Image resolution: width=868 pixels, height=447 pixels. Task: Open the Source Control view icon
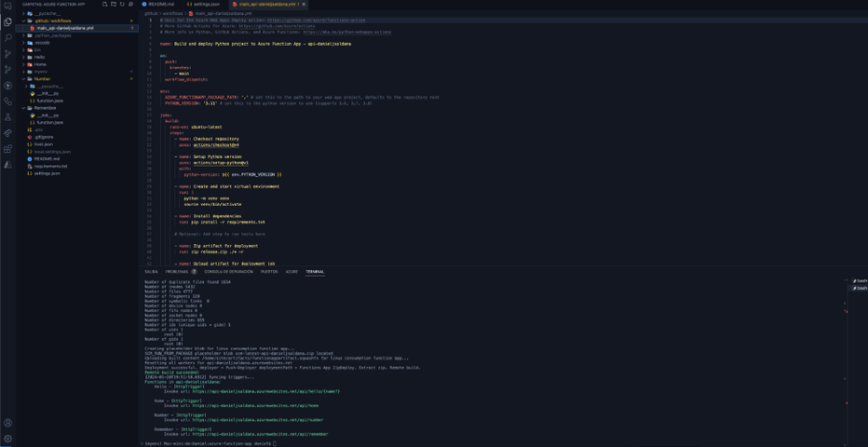[7, 54]
